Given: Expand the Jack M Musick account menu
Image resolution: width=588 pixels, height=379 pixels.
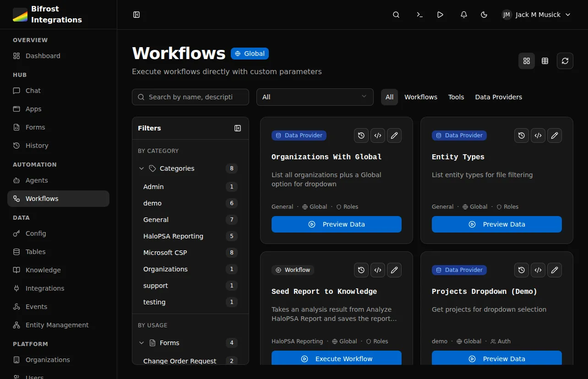Looking at the screenshot, I should pyautogui.click(x=536, y=15).
